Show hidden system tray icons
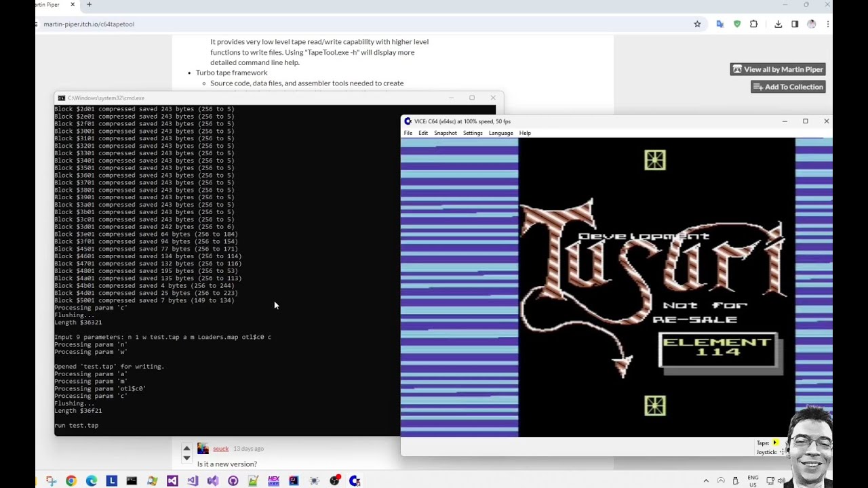The image size is (868, 488). click(x=706, y=481)
